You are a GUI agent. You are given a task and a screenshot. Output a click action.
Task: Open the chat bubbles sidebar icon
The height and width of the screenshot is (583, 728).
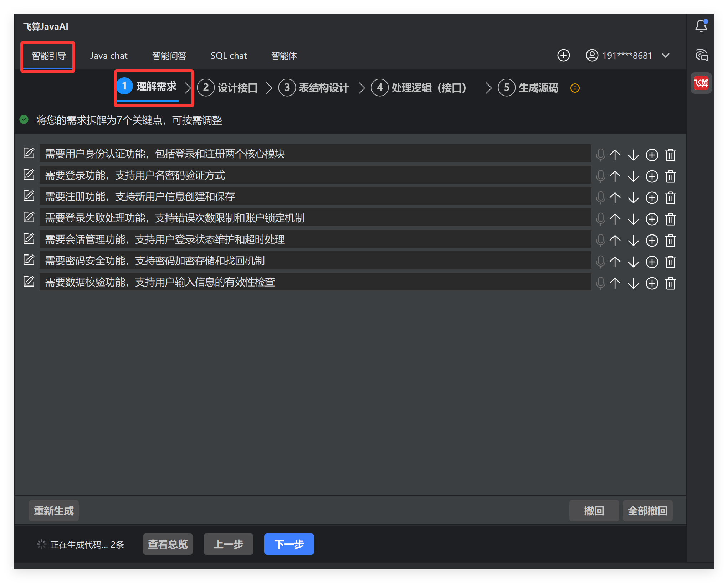(x=702, y=55)
